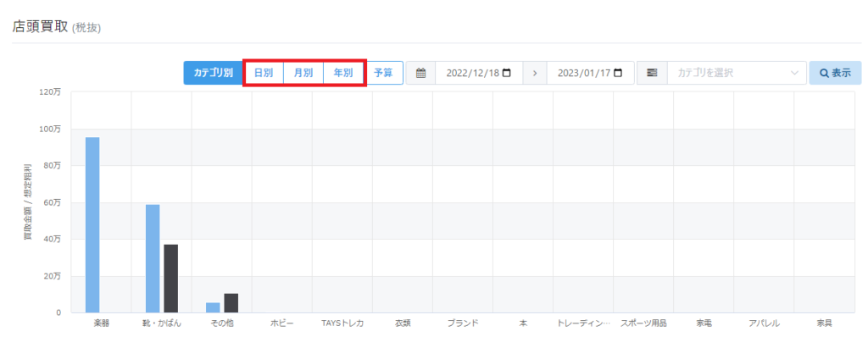
Task: Click the blue 楽器 bar in chart
Action: 92,224
